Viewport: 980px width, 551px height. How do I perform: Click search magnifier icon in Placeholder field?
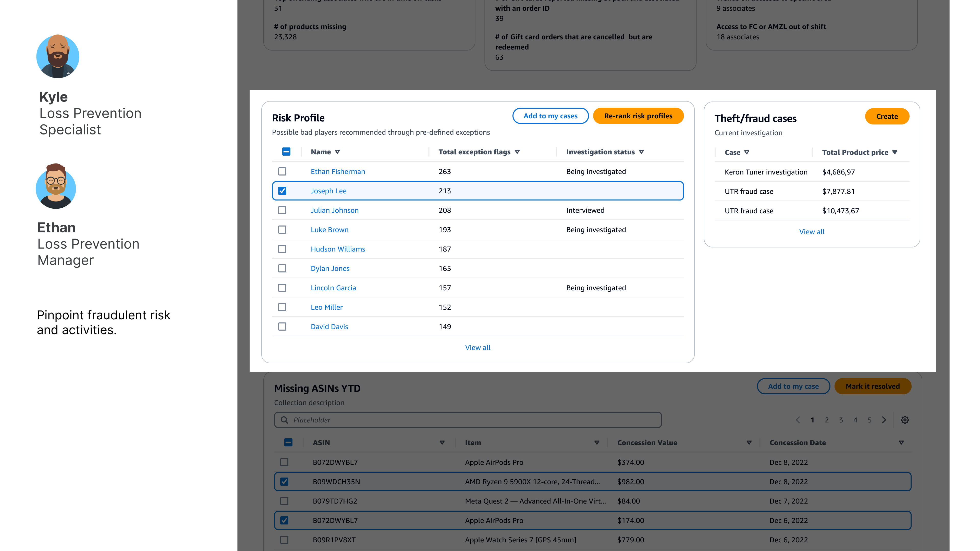point(284,420)
